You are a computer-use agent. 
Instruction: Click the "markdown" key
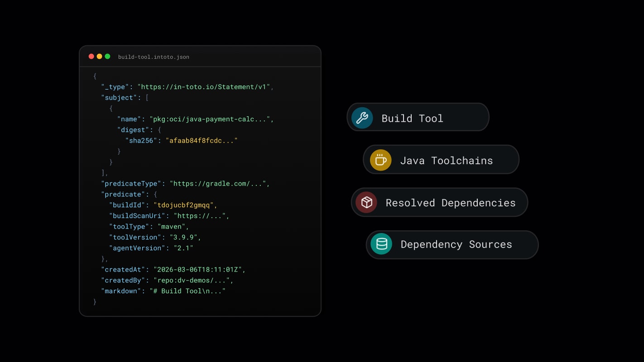[121, 291]
